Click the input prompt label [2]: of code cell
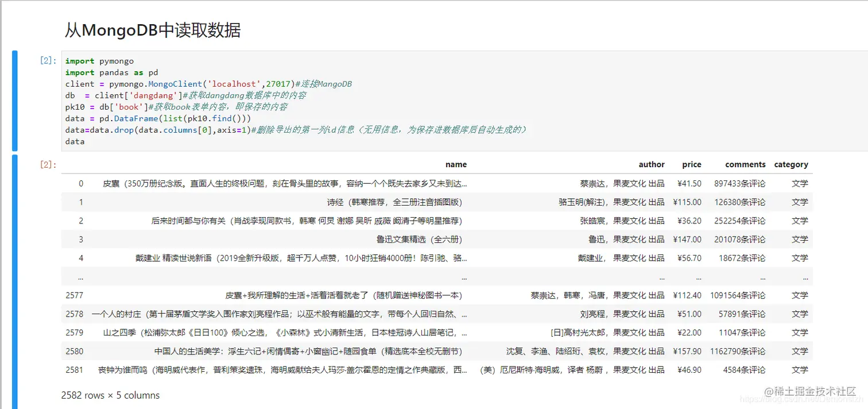Viewport: 868px width, 409px height. [48, 60]
